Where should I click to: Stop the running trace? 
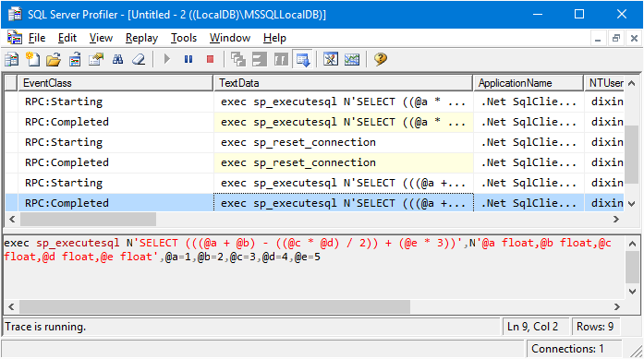pos(210,59)
